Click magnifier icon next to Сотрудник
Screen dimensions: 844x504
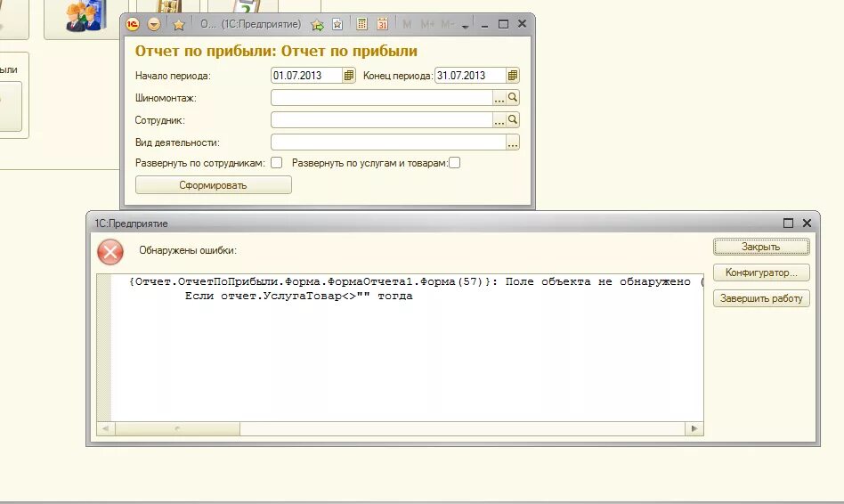point(513,119)
